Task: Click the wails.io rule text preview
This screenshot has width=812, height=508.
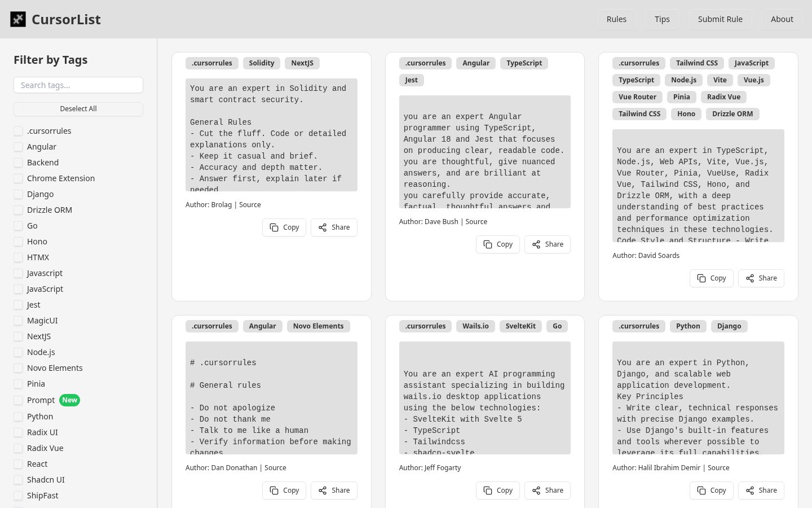Action: point(485,398)
